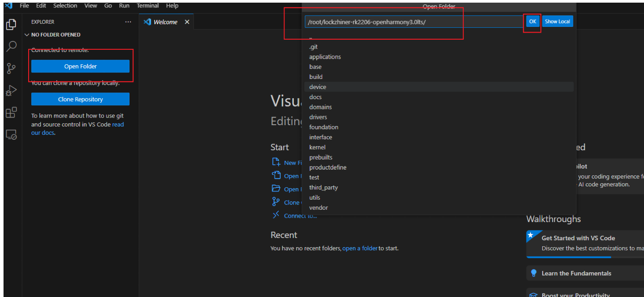Click the Show Local button

tap(557, 22)
